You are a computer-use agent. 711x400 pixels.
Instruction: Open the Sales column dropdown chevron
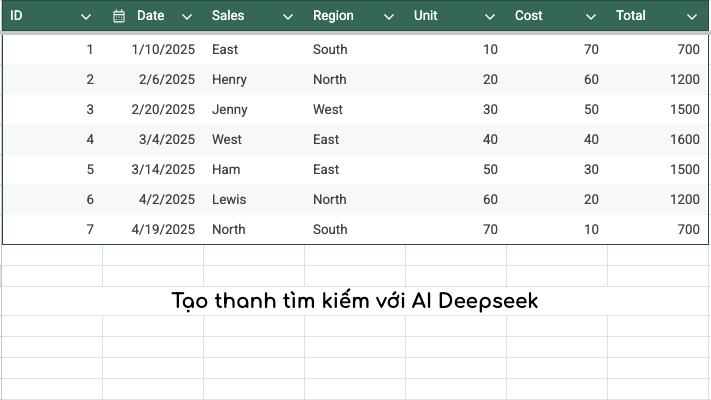(x=288, y=17)
